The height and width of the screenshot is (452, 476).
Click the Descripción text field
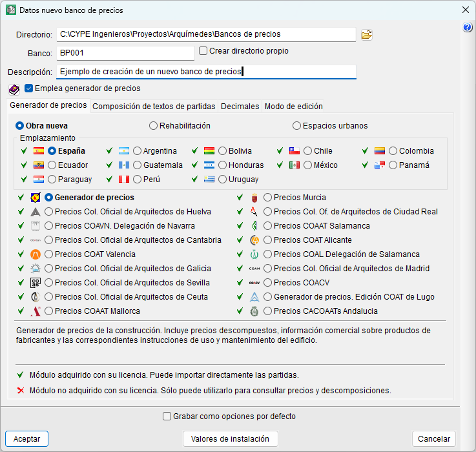point(206,72)
